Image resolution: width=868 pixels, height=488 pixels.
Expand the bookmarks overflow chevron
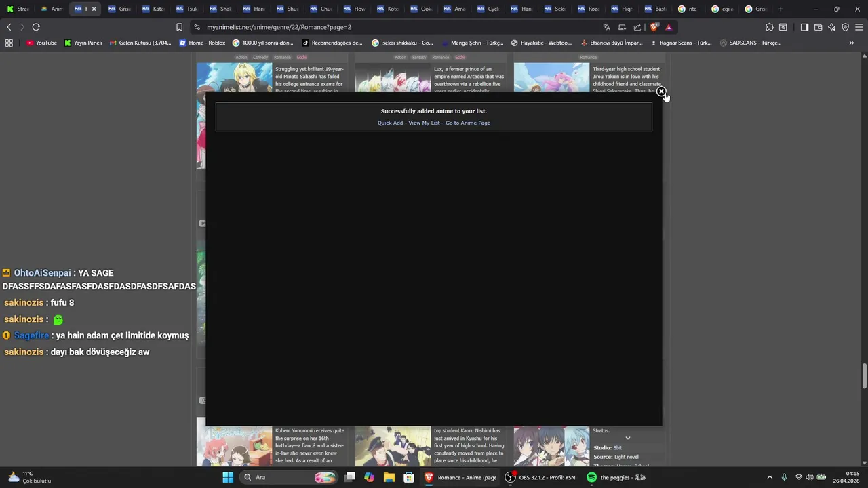(851, 43)
